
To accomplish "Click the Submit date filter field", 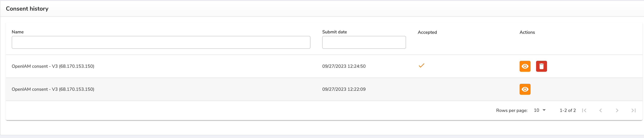I will point(364,42).
